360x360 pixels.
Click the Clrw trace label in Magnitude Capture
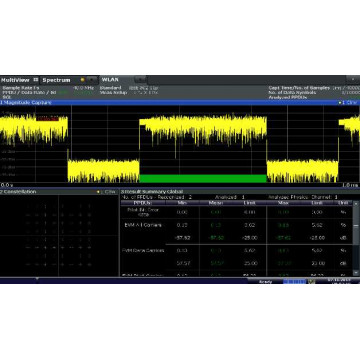point(349,103)
